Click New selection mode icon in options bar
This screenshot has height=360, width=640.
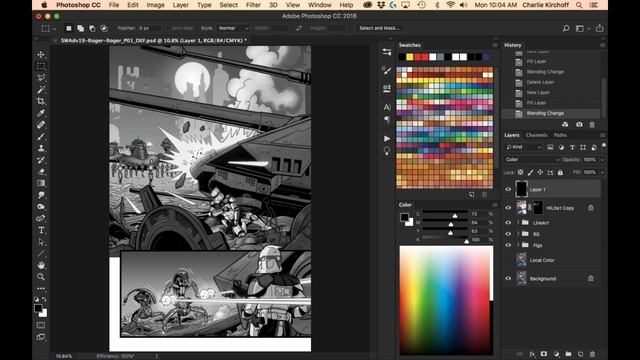(69, 28)
